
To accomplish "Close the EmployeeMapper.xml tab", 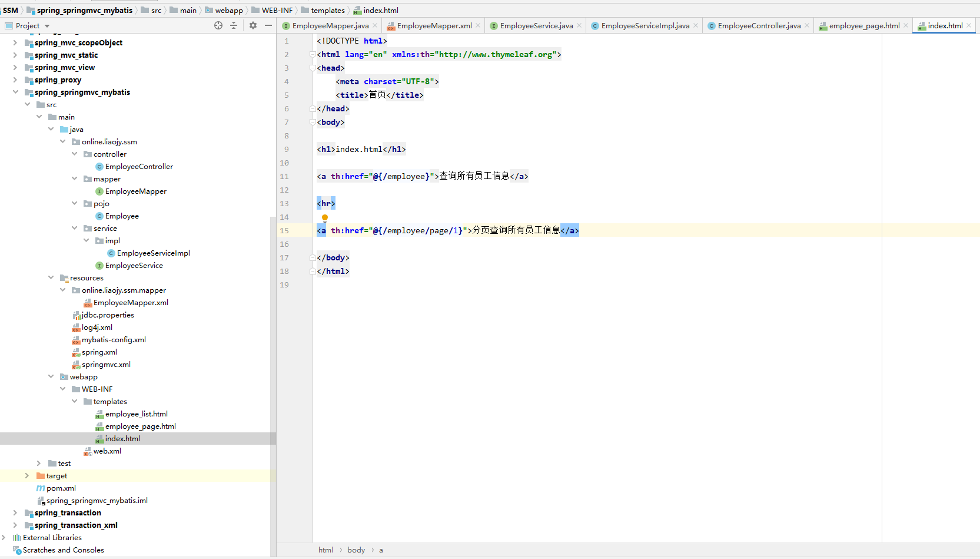I will click(478, 25).
